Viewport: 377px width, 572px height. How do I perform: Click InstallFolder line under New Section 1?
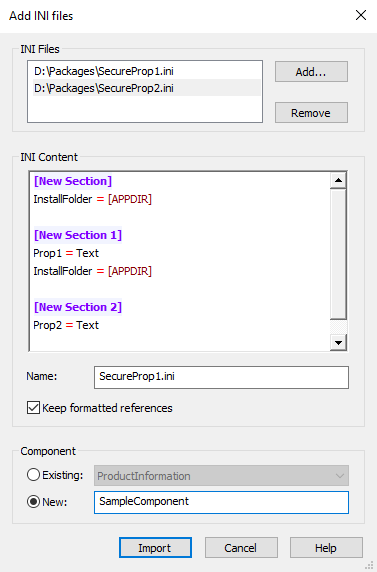pos(92,271)
